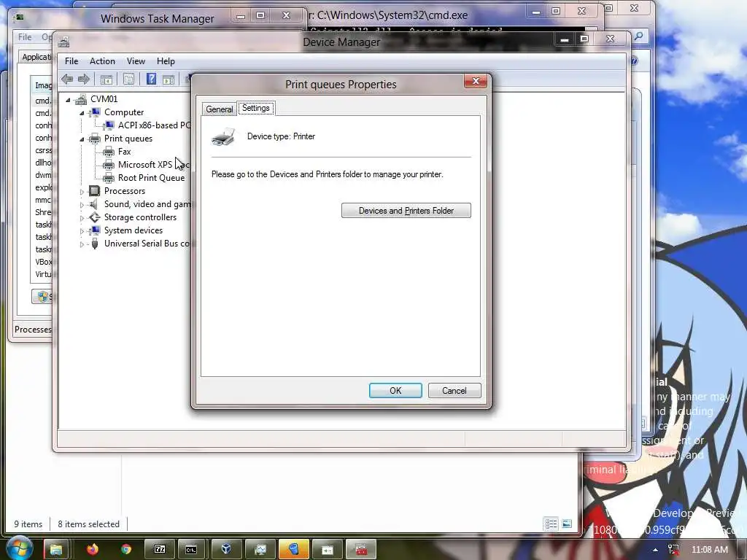Click the red toolbox taskbar icon
The height and width of the screenshot is (560, 747).
361,550
